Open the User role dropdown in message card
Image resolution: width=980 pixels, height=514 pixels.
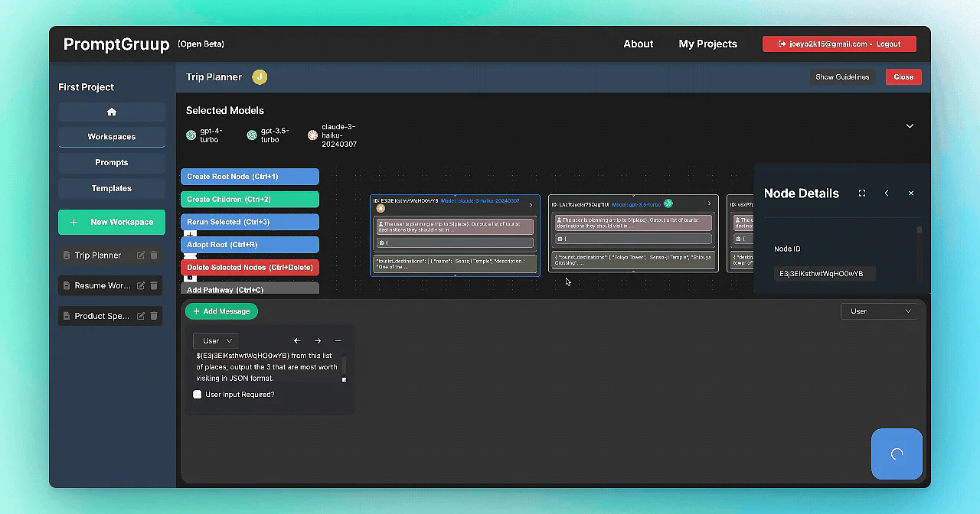215,340
